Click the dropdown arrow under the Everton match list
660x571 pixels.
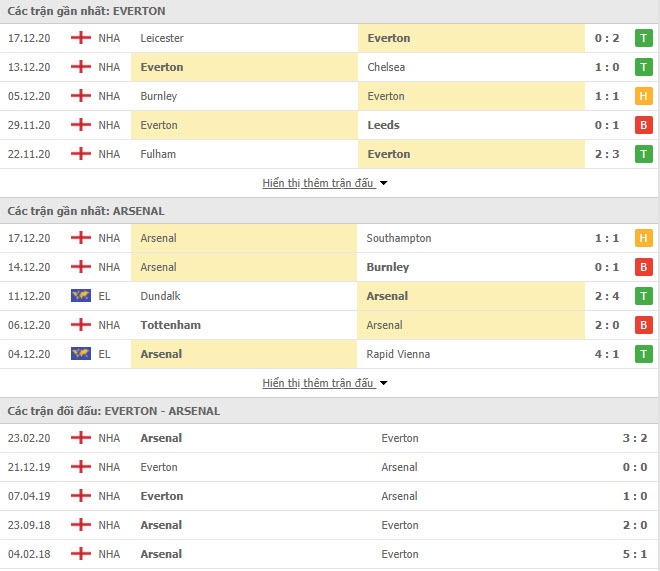pyautogui.click(x=384, y=183)
